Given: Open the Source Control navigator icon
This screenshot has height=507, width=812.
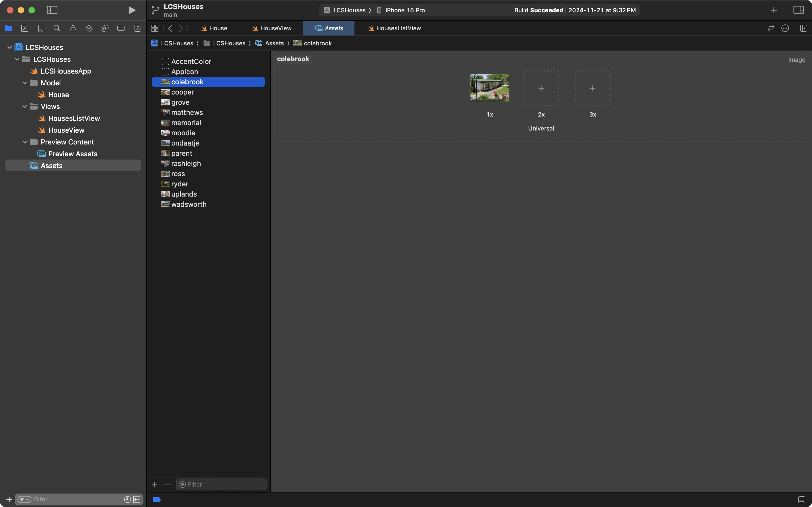Looking at the screenshot, I should 24,28.
